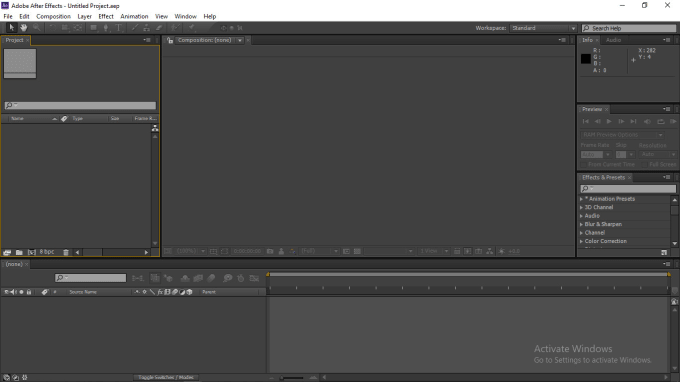
Task: Expand the Blur & Sharpen category
Action: click(x=582, y=224)
